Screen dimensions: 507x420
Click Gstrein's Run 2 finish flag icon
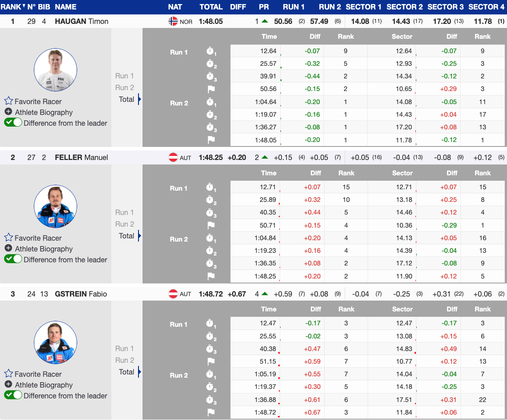click(x=211, y=412)
